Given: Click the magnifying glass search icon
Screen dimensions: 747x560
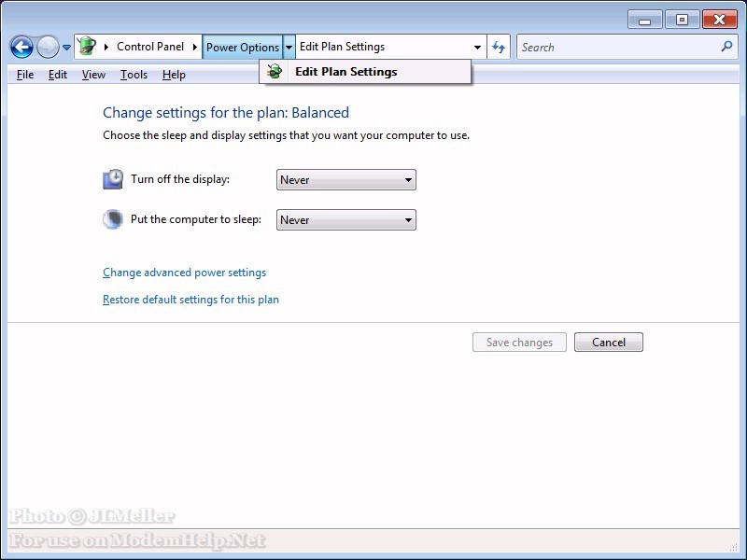Looking at the screenshot, I should pos(727,47).
